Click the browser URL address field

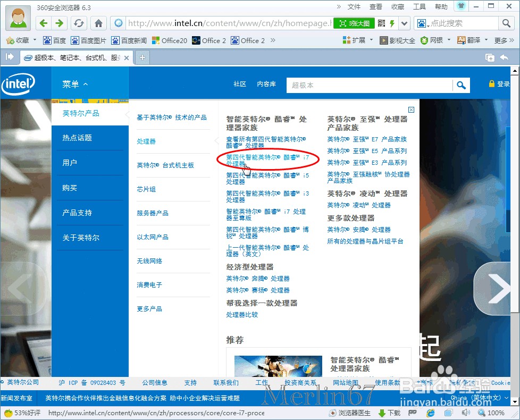click(229, 23)
